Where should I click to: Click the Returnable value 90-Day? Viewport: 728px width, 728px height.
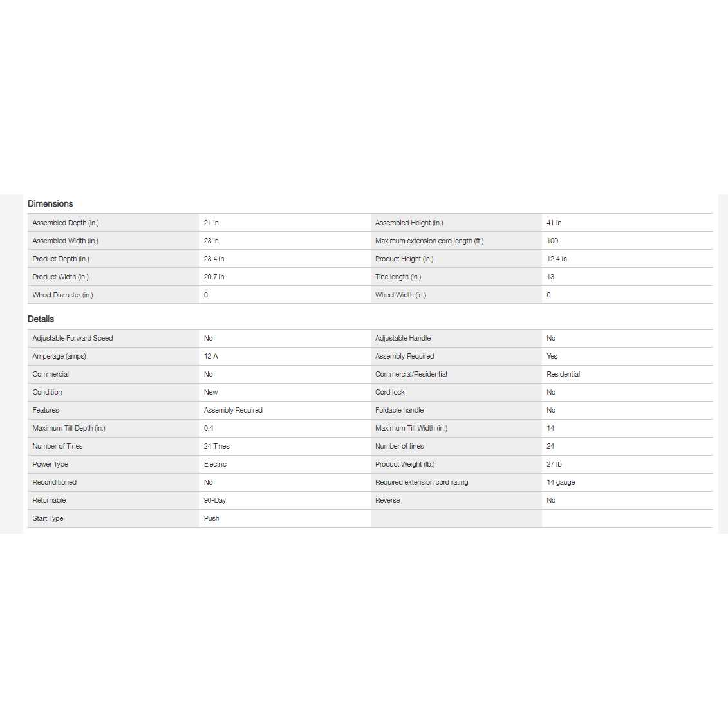pos(214,500)
